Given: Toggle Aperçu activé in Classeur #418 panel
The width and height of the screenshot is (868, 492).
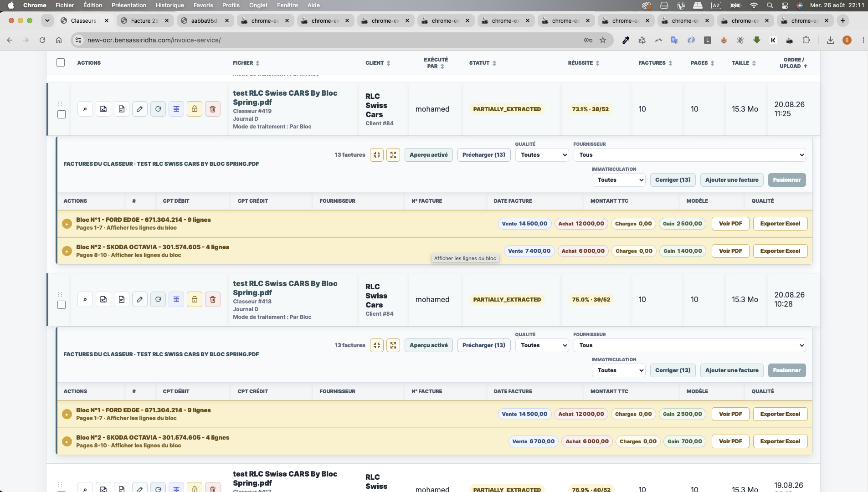Looking at the screenshot, I should [x=429, y=345].
